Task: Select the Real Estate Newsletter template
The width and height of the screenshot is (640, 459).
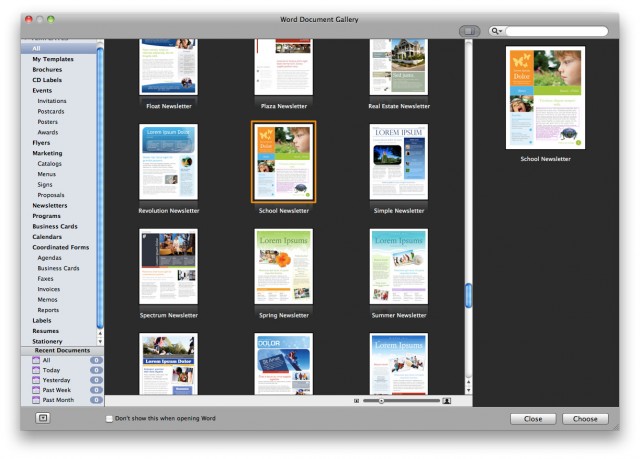Action: 399,67
